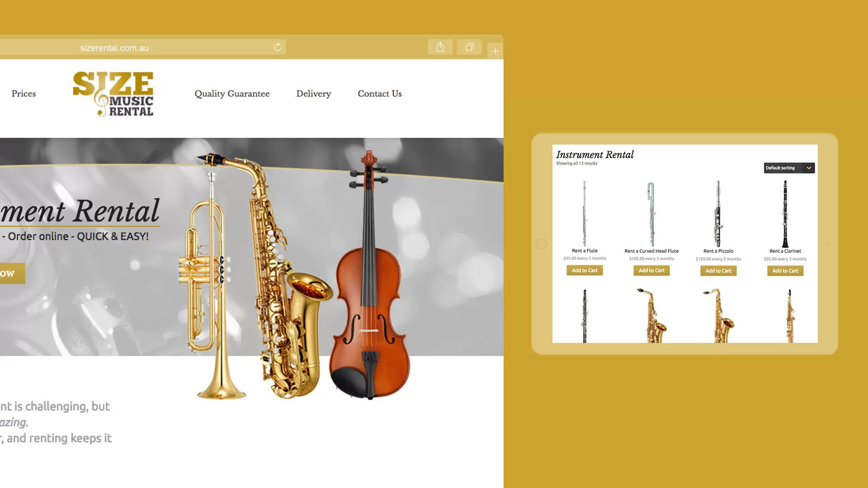Expand the Default sorting dropdown
868x488 pixels.
click(x=789, y=168)
